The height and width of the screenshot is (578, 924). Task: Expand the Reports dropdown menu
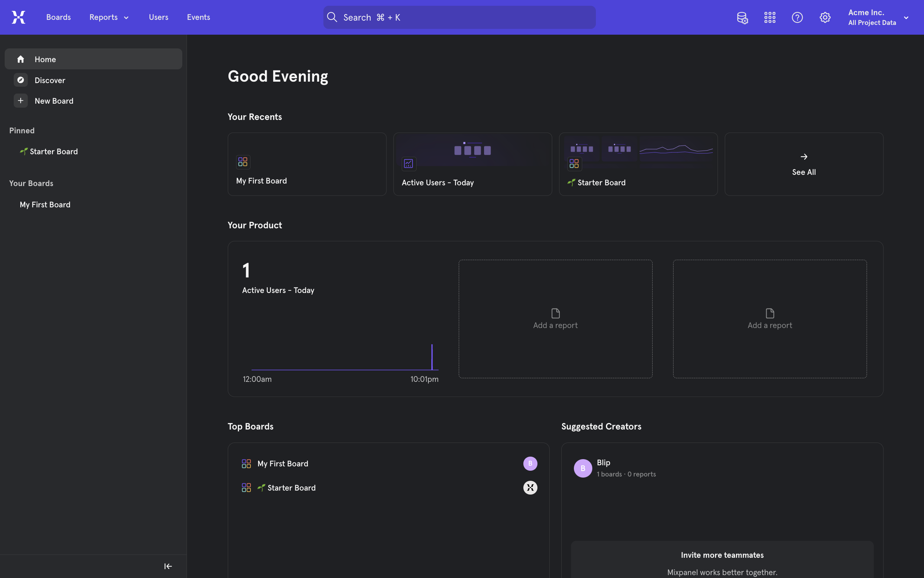coord(109,17)
